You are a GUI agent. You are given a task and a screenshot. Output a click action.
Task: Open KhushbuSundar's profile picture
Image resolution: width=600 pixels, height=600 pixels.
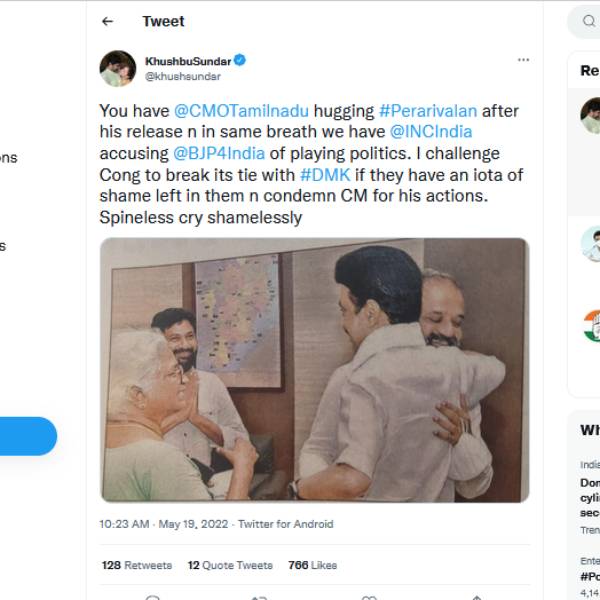coord(118,68)
